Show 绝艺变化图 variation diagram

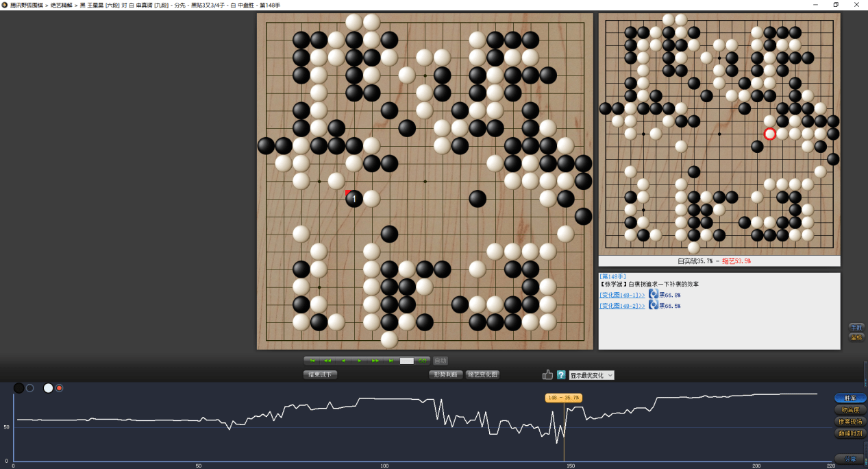pyautogui.click(x=483, y=375)
